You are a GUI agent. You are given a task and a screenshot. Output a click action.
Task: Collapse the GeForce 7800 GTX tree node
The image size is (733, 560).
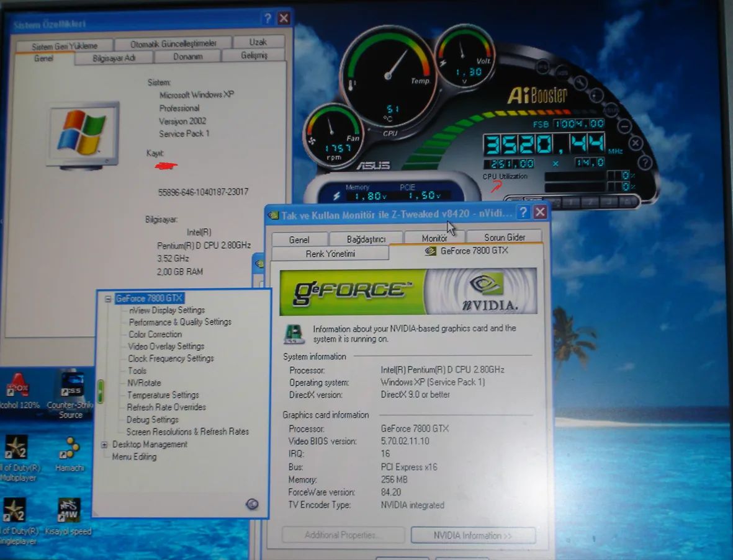[x=108, y=298]
